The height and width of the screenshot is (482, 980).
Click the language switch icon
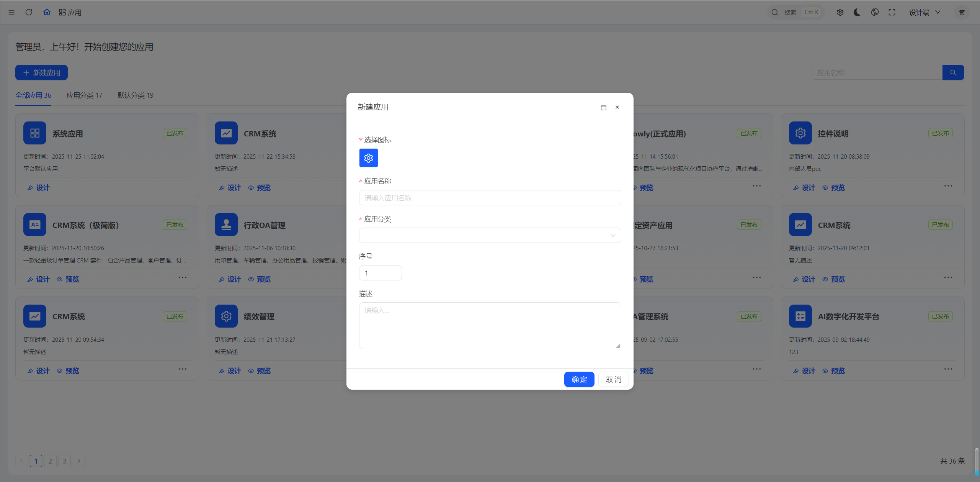875,12
